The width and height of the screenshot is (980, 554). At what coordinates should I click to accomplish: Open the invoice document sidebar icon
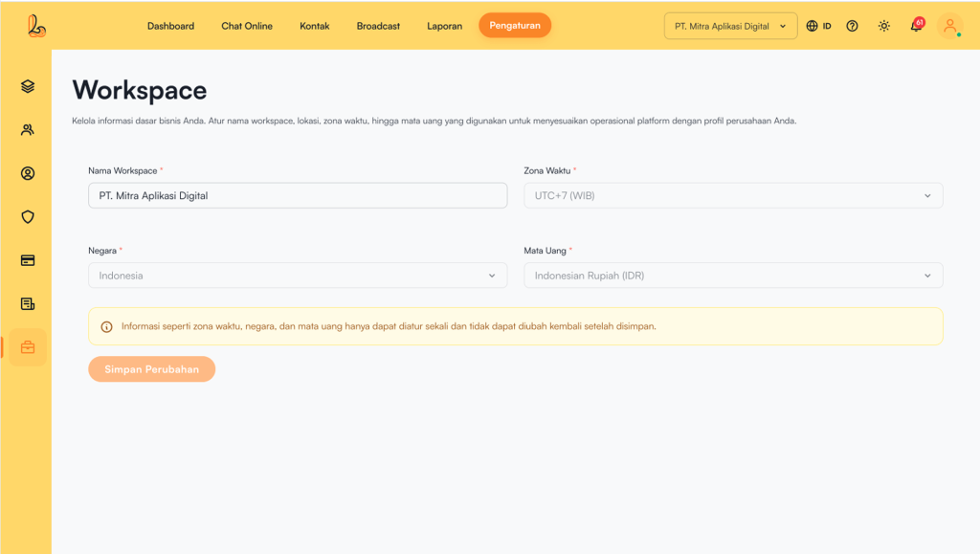[x=28, y=304]
